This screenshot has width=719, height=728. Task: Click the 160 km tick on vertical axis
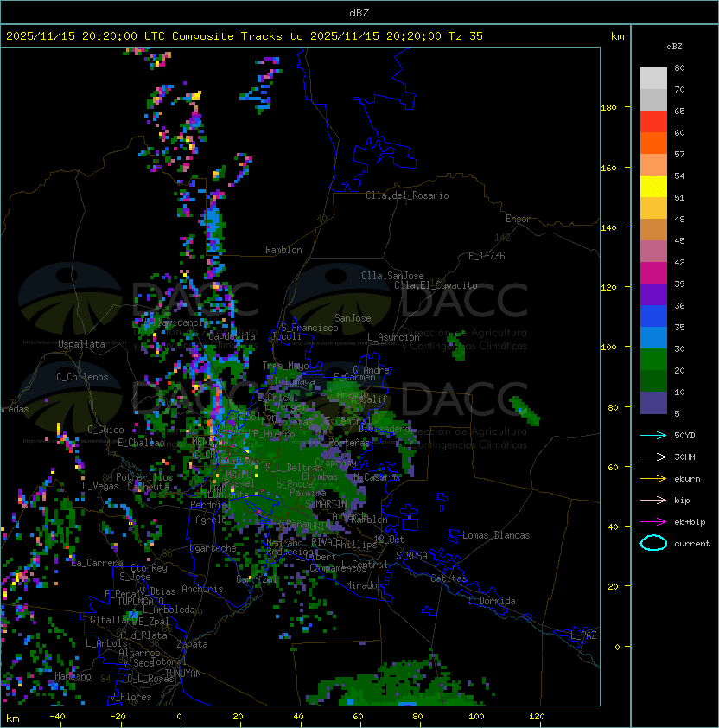(608, 168)
